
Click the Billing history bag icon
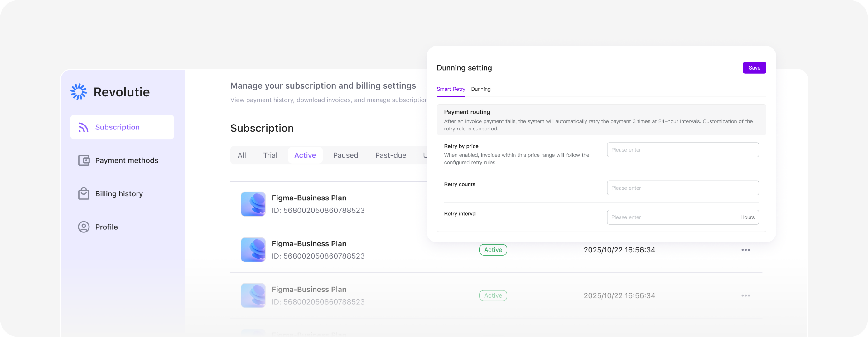click(83, 193)
